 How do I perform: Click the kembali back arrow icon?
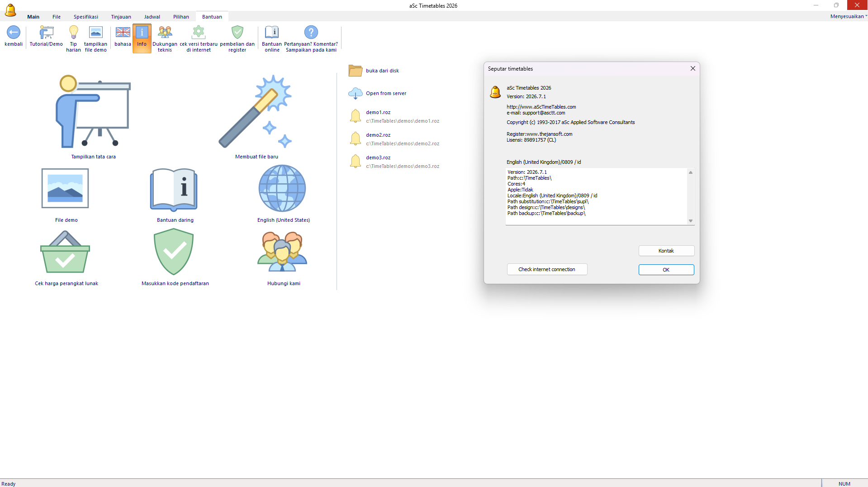click(14, 32)
